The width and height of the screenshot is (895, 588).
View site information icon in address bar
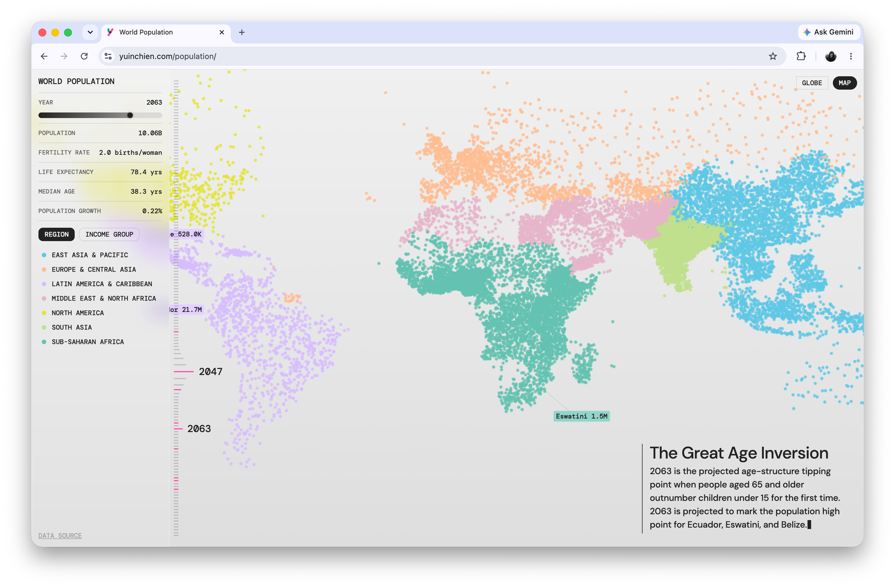coord(108,56)
